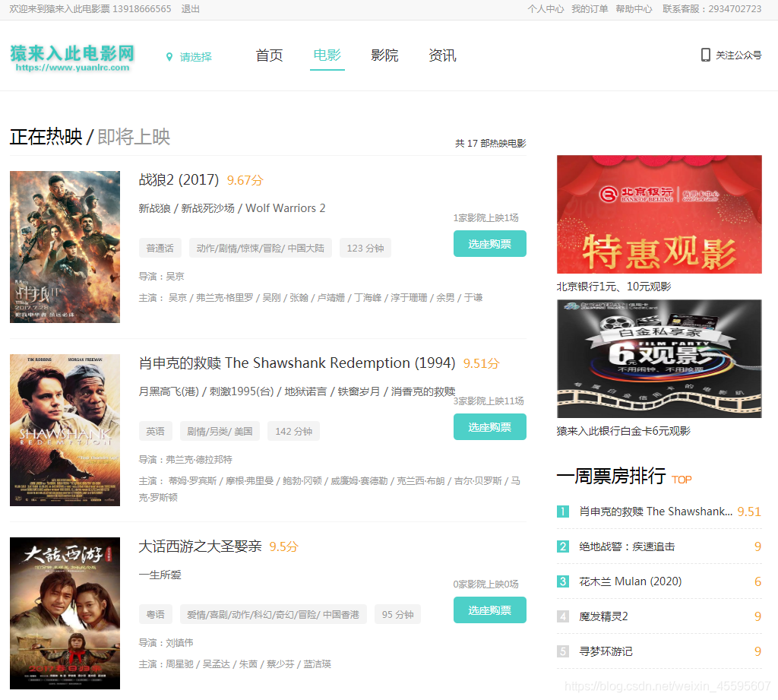Click 猿来入此银行白金卡6元观影 caption

[623, 431]
